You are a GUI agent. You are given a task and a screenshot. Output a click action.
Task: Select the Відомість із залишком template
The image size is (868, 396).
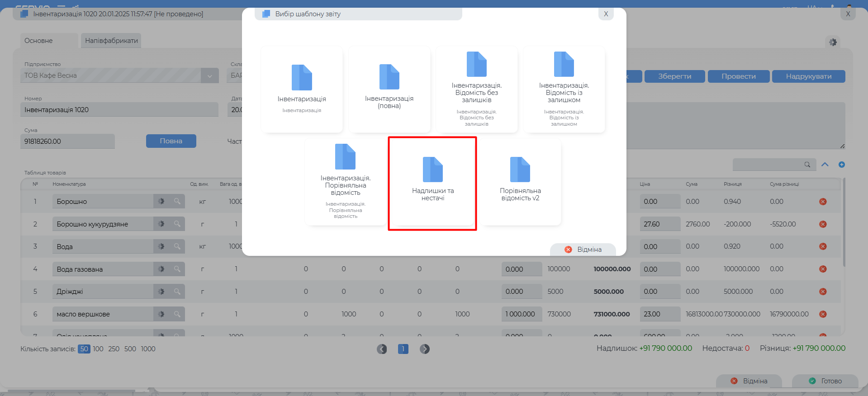click(564, 89)
